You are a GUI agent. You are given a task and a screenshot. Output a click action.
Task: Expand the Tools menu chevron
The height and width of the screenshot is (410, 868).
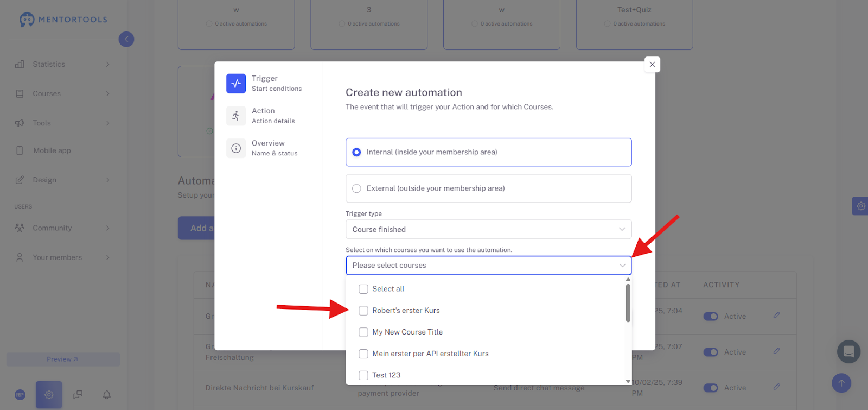107,123
